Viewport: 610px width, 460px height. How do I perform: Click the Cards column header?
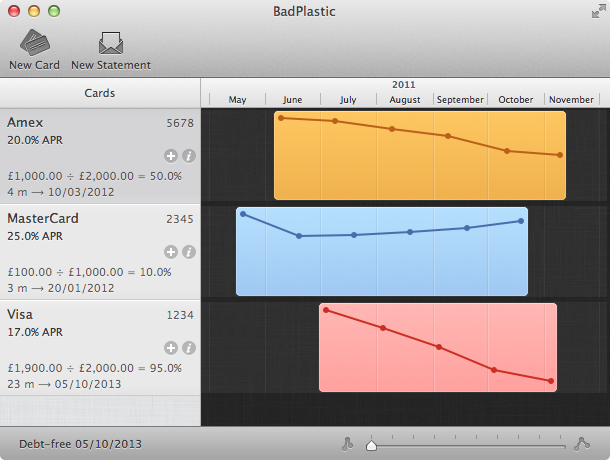click(x=100, y=93)
